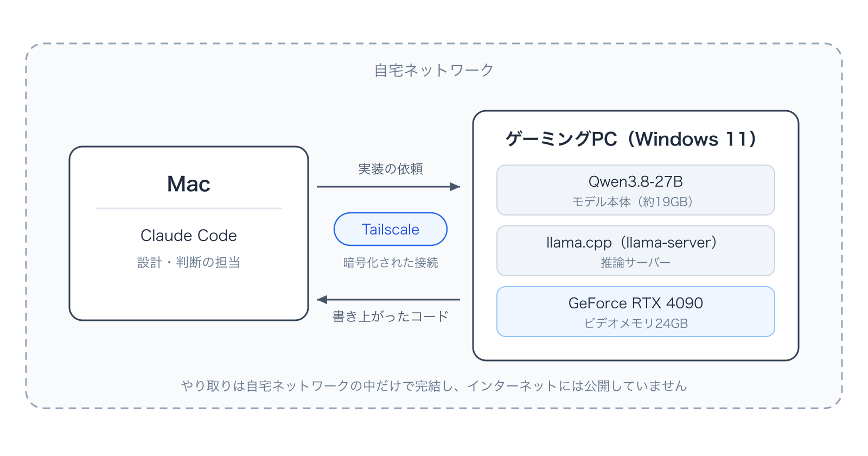Click the ゲーミングPC (Windows 11) title

click(631, 139)
